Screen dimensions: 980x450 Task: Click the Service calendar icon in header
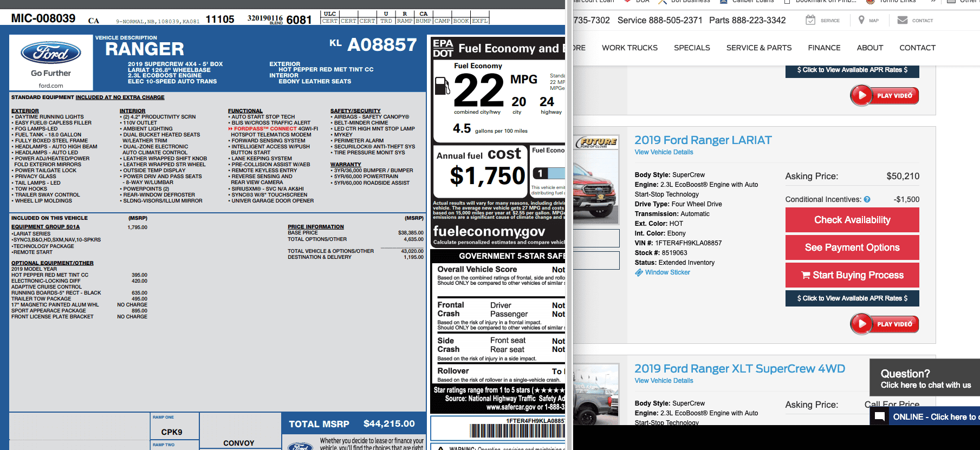pyautogui.click(x=810, y=20)
